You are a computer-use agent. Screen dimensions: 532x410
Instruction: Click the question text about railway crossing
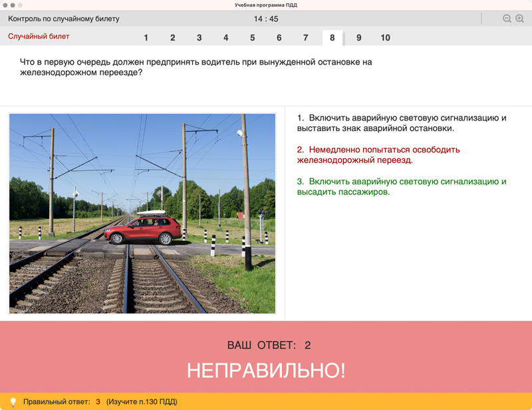pos(196,67)
